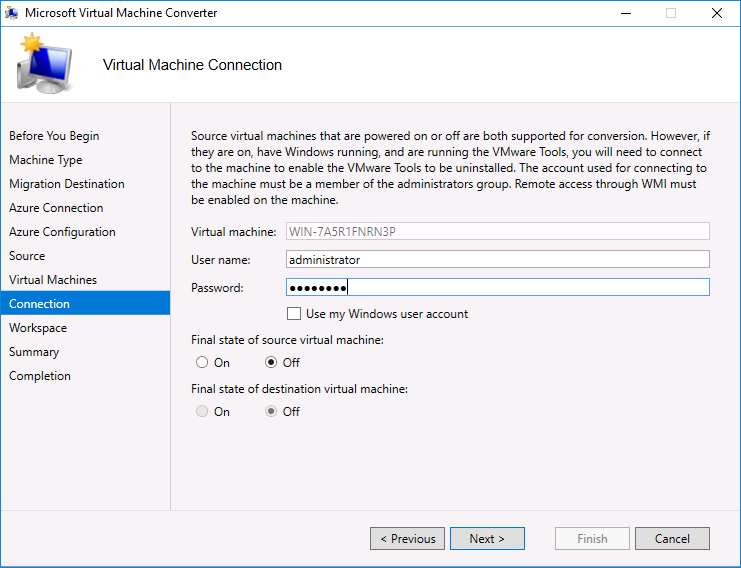Viewport: 741px width, 568px height.
Task: Click the Next button
Action: coord(487,539)
